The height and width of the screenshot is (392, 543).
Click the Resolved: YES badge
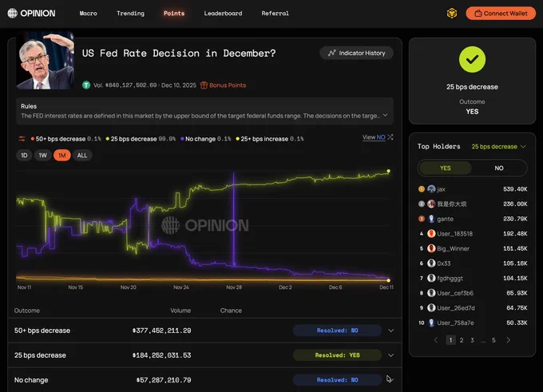tap(337, 355)
